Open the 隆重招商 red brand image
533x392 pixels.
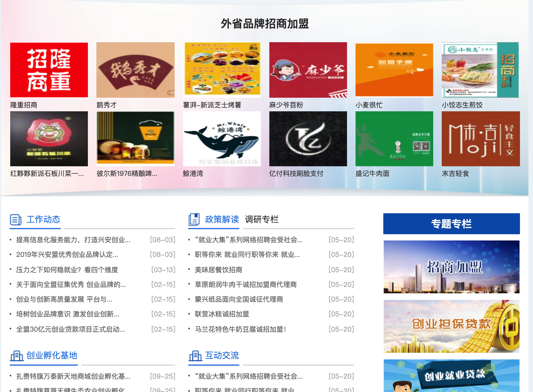pyautogui.click(x=49, y=70)
